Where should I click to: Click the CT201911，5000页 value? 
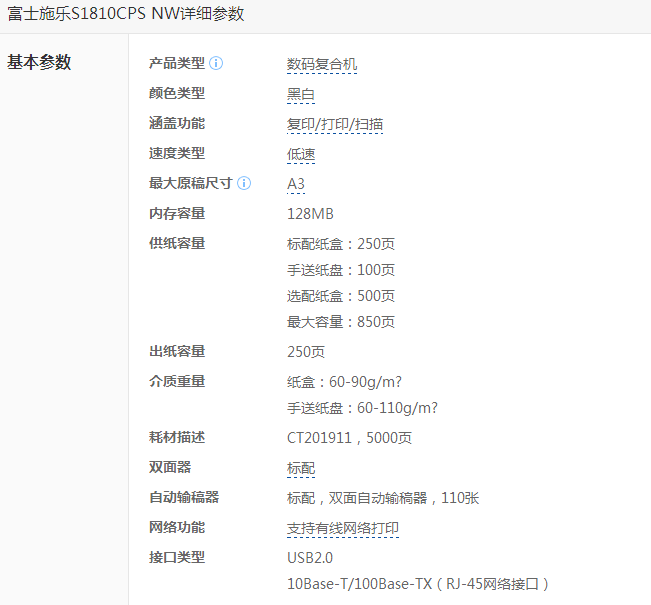(x=349, y=438)
